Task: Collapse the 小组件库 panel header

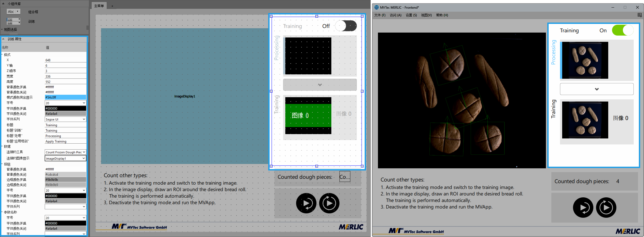Action: click(3, 4)
